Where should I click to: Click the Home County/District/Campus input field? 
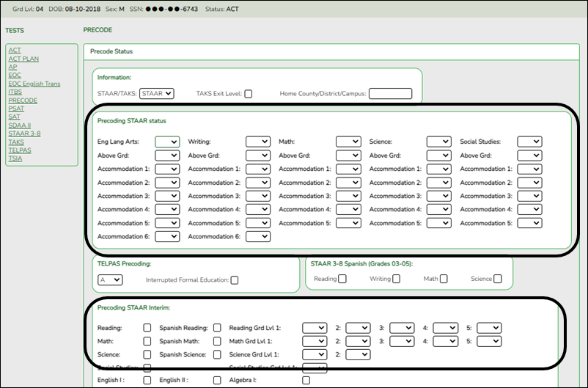[390, 94]
